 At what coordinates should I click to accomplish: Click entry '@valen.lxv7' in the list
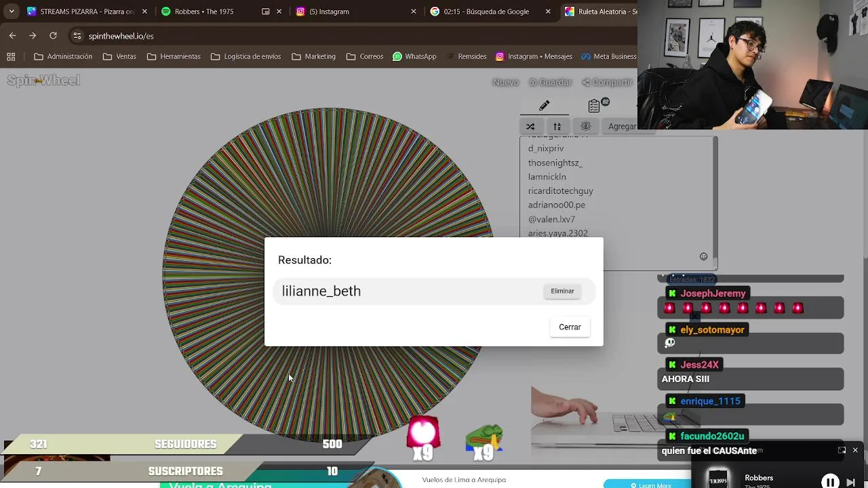551,219
